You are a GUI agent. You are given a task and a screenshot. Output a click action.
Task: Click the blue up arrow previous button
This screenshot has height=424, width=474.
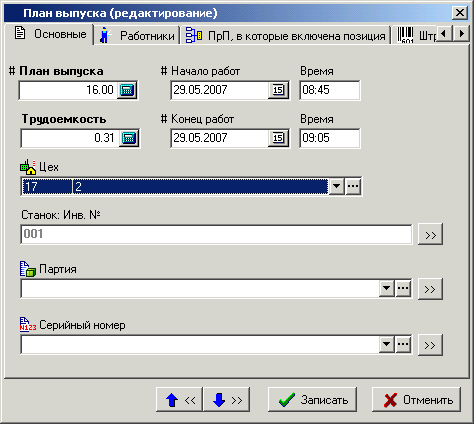pyautogui.click(x=179, y=399)
